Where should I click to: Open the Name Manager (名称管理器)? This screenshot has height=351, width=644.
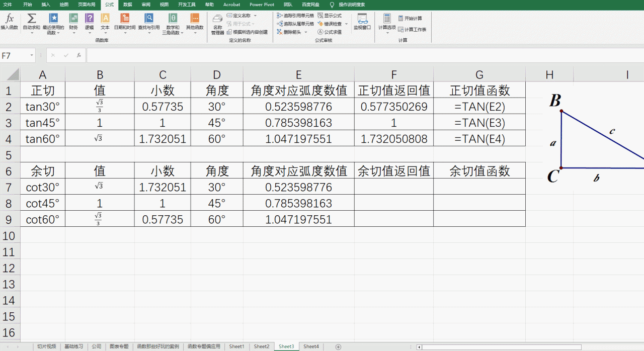click(x=217, y=25)
